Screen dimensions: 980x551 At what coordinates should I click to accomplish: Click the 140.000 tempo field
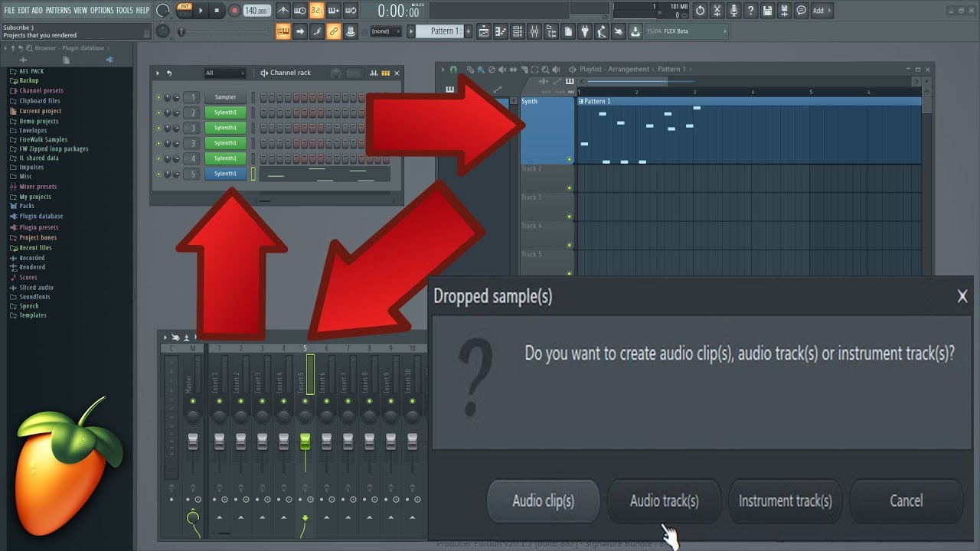click(x=256, y=11)
